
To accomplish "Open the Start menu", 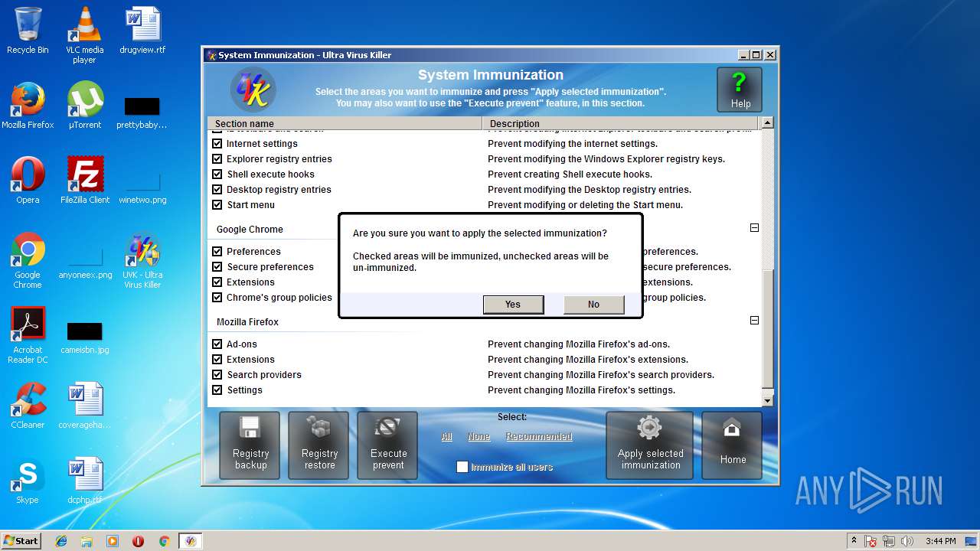I will point(21,541).
